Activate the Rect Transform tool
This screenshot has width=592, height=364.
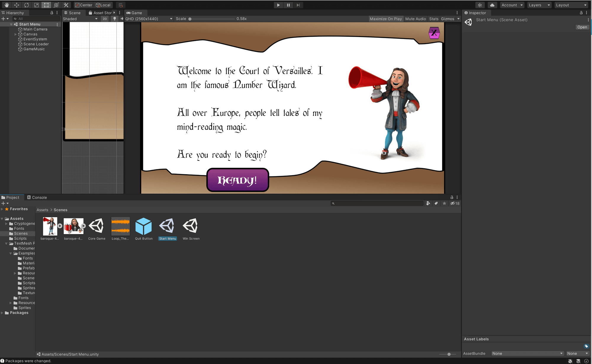click(46, 5)
